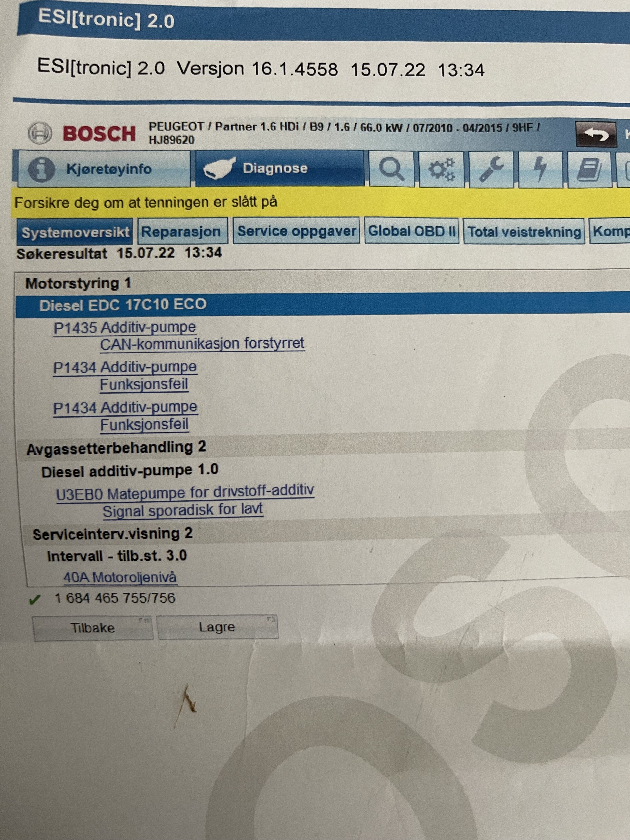The image size is (630, 840).
Task: Switch to the Diagnose tab
Action: 280,168
